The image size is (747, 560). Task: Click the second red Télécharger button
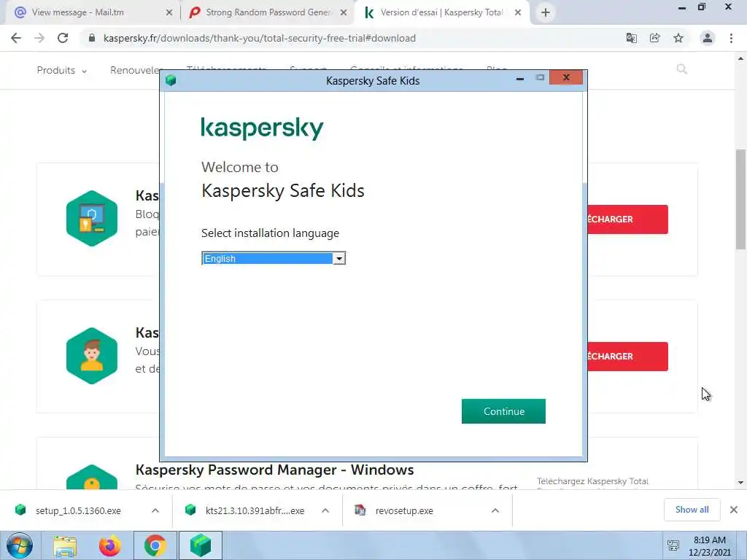[627, 356]
